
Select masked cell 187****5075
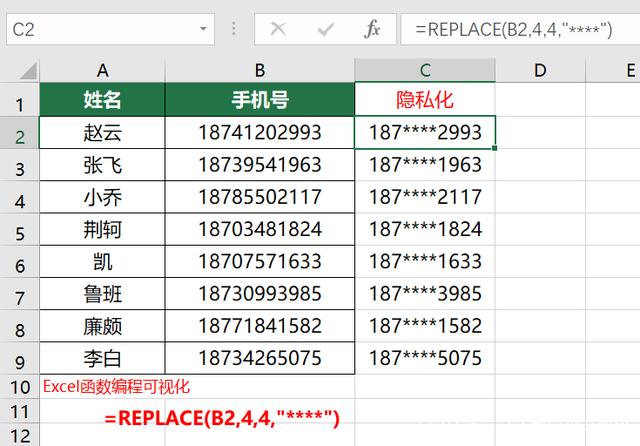coord(425,358)
